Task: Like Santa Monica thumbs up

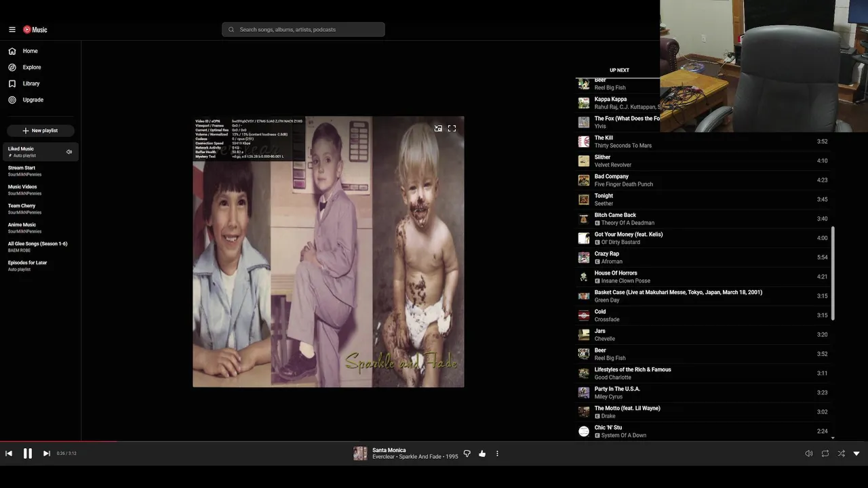Action: tap(482, 453)
